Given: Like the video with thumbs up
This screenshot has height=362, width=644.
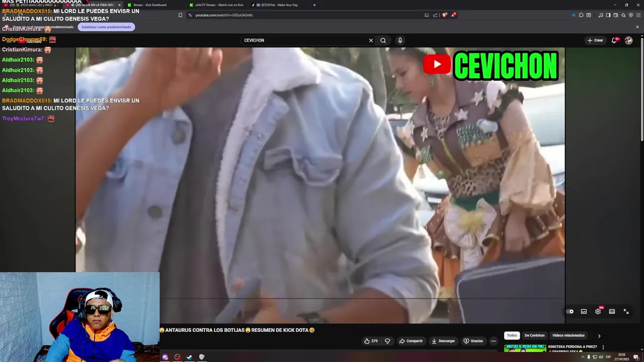Looking at the screenshot, I should [371, 341].
